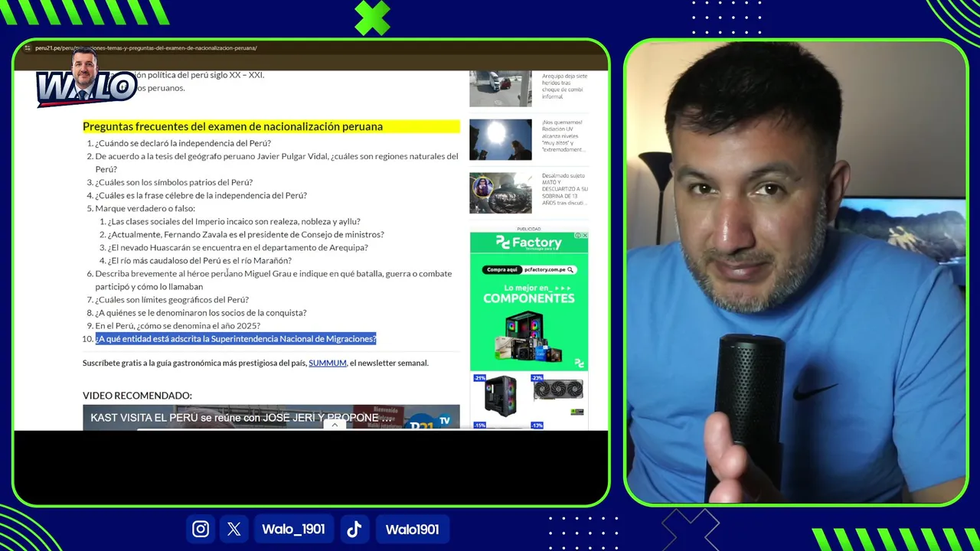The image size is (980, 551).
Task: Click question 9 about the name of year 2025
Action: [x=178, y=325]
